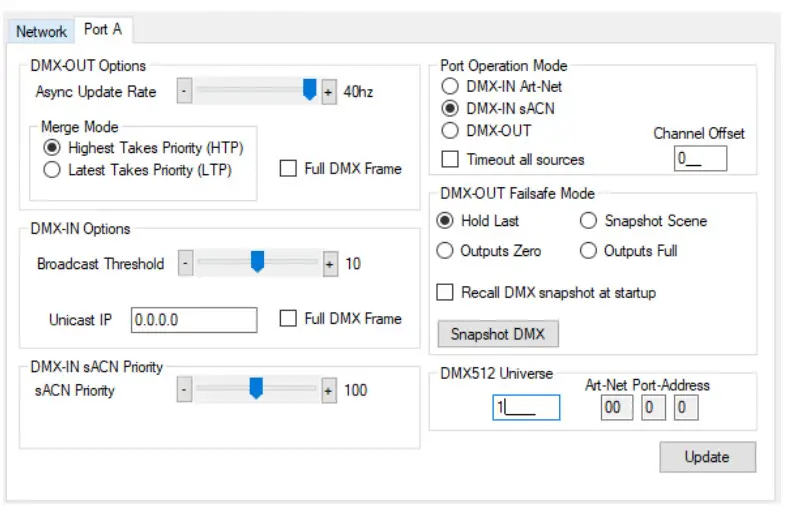Click the Channel Offset input field

[x=700, y=159]
